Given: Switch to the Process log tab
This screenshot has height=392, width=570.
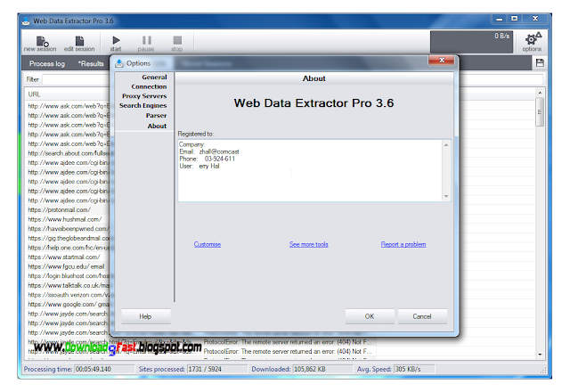Looking at the screenshot, I should tap(47, 63).
